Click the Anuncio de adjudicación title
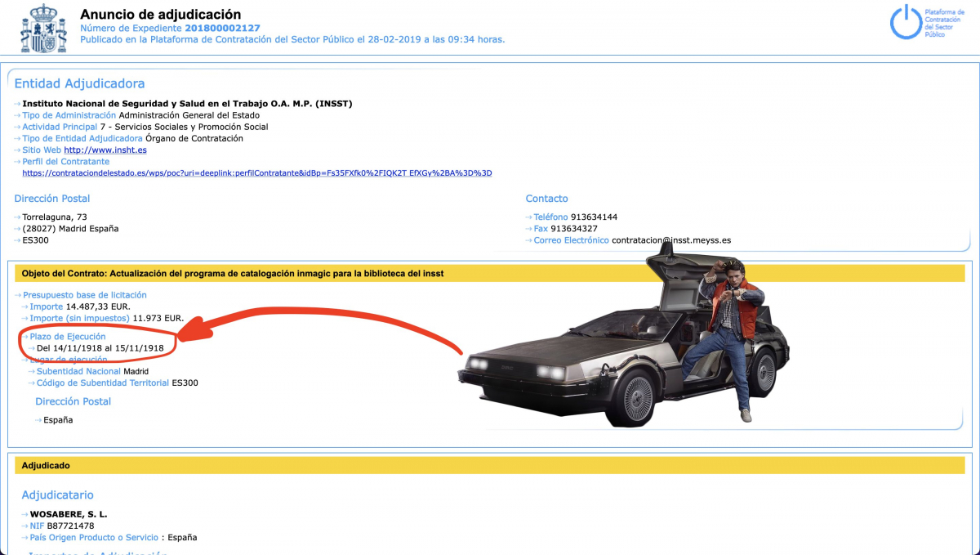The width and height of the screenshot is (980, 555). (161, 15)
